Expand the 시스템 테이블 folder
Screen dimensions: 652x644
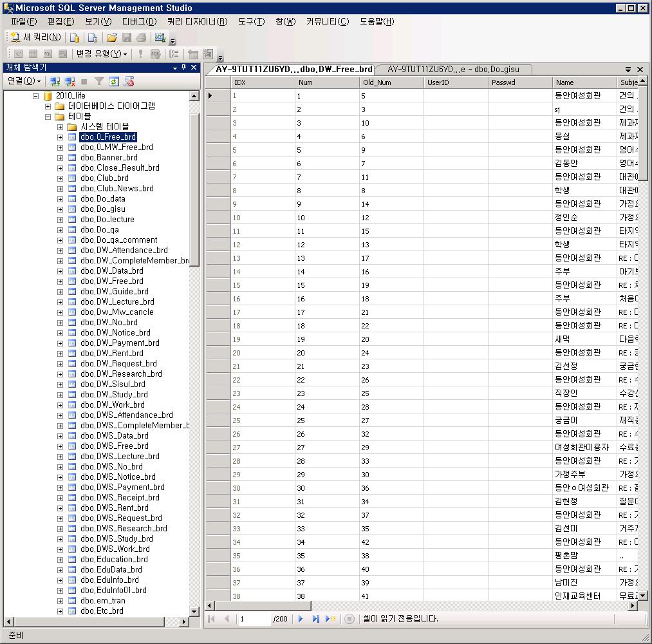point(60,127)
